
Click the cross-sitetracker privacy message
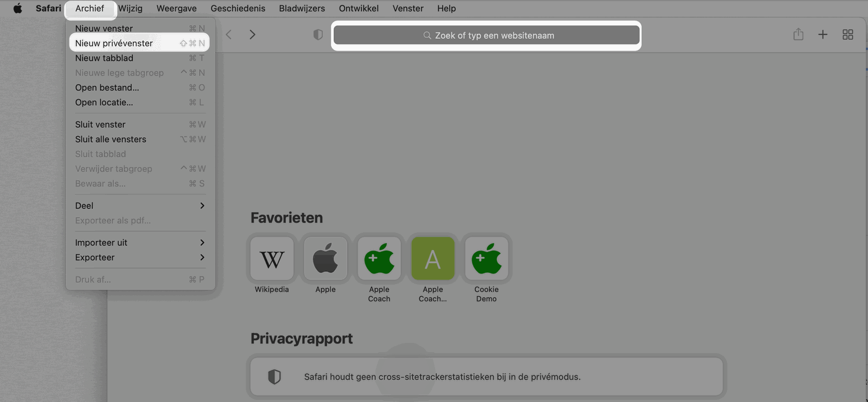[442, 377]
